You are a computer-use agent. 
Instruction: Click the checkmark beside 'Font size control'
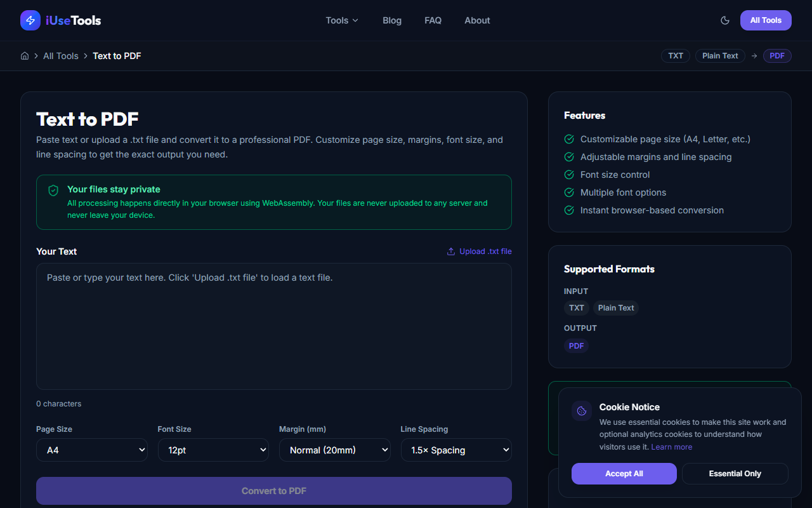[569, 175]
